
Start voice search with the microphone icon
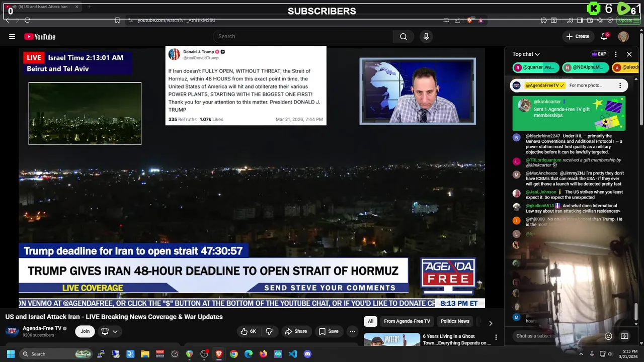coord(426,36)
